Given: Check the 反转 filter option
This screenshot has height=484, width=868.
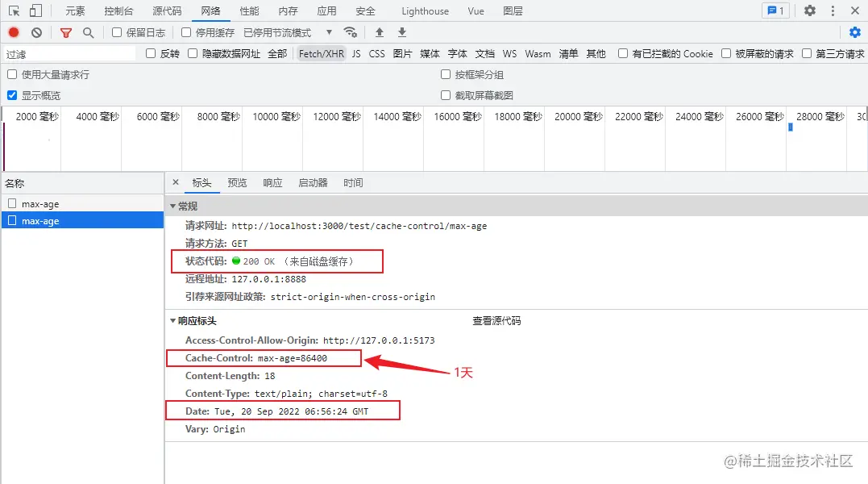Looking at the screenshot, I should pyautogui.click(x=151, y=53).
